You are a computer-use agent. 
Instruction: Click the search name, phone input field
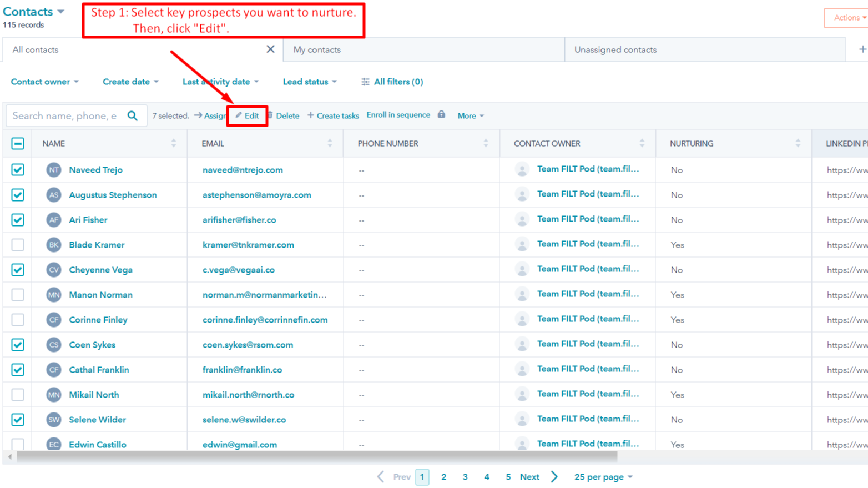[65, 115]
